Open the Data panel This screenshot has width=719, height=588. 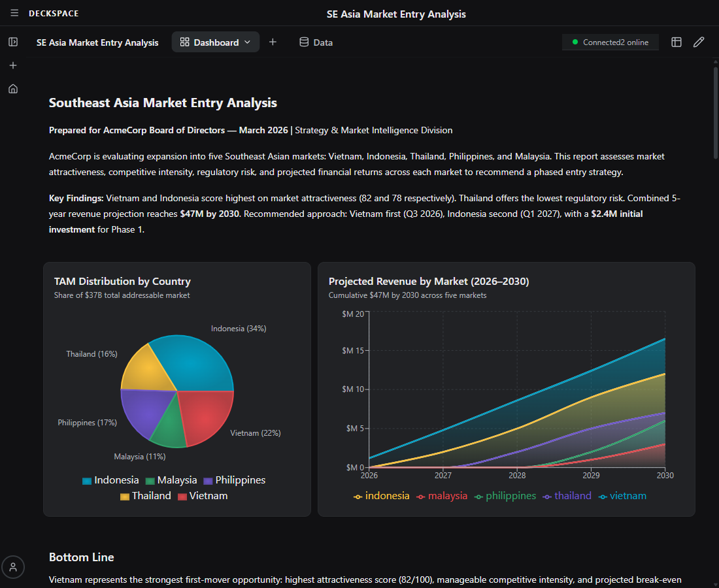[x=316, y=42]
